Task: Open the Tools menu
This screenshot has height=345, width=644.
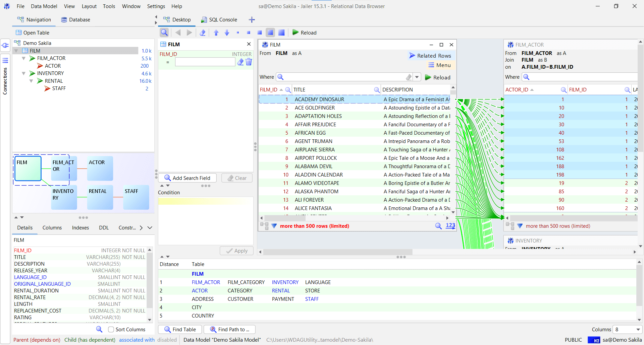Action: tap(109, 6)
